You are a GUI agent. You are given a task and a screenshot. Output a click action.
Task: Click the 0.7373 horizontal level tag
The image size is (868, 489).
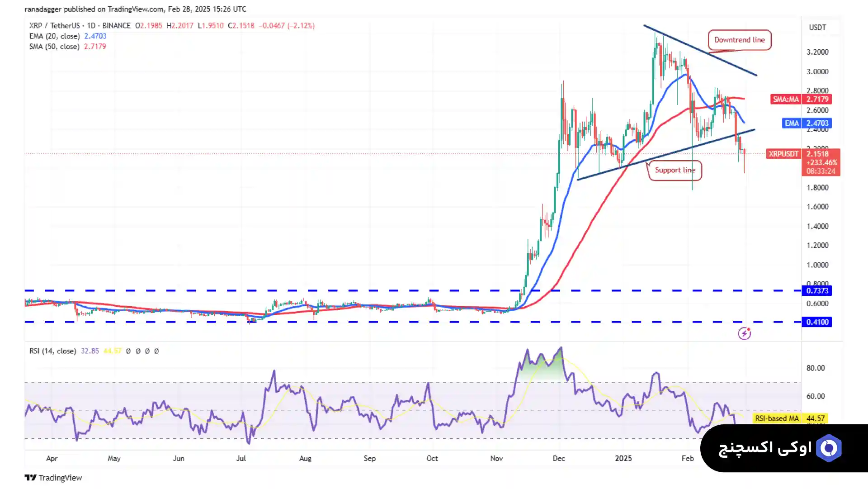[817, 290]
